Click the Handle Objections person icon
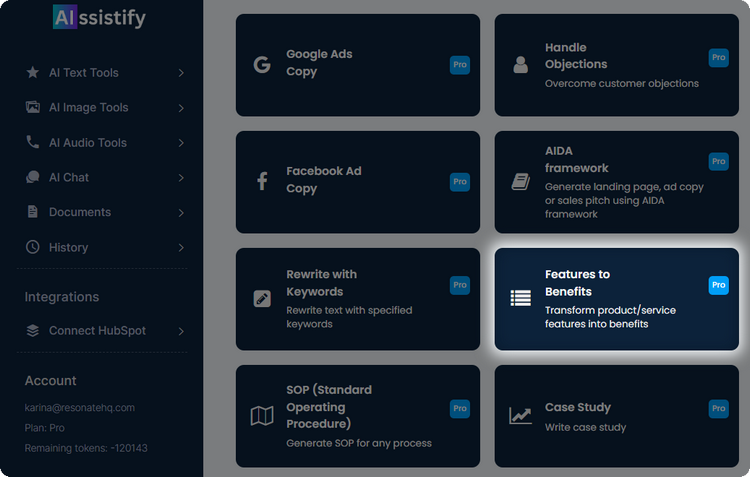Viewport: 750px width, 477px height. [520, 65]
